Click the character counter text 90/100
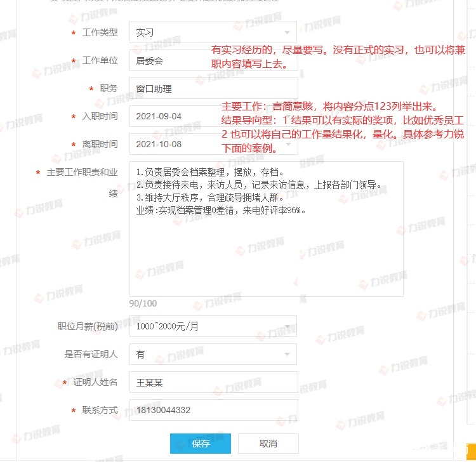476x462 pixels. tap(143, 303)
